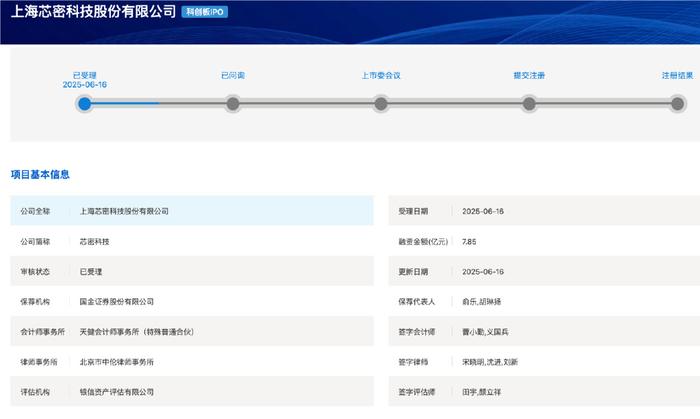Click the 签字会计师 names value
Screen dimensions: 700x419
click(485, 332)
